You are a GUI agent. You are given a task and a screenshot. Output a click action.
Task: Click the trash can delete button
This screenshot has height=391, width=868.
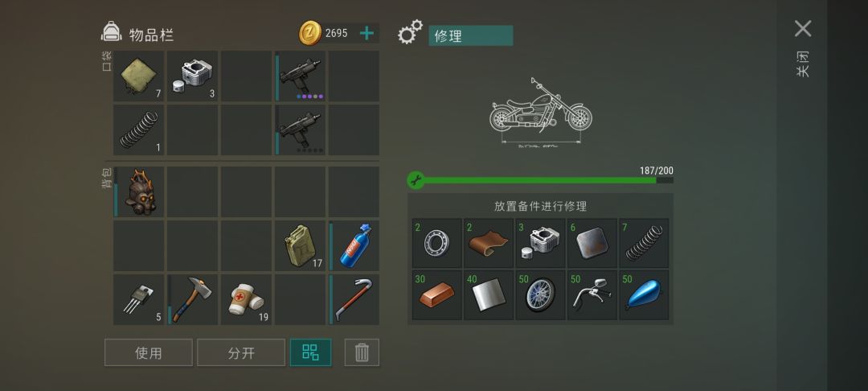[362, 352]
